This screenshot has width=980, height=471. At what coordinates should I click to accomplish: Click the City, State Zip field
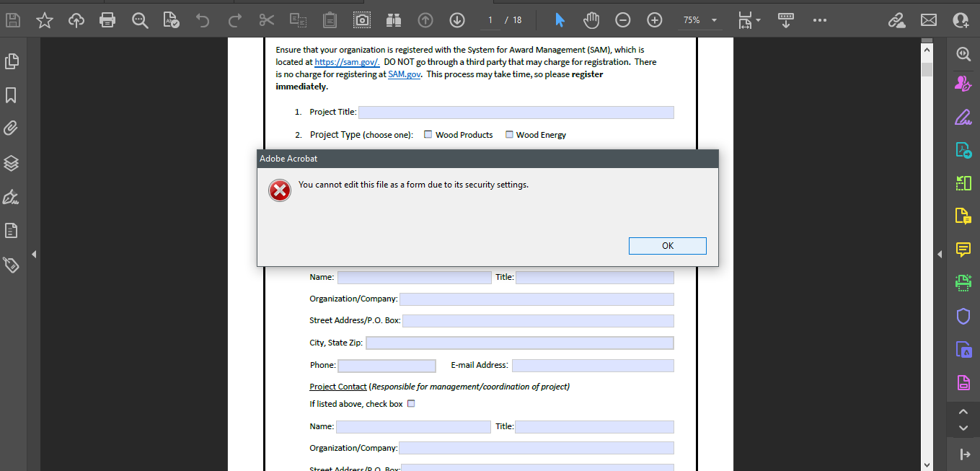point(520,343)
